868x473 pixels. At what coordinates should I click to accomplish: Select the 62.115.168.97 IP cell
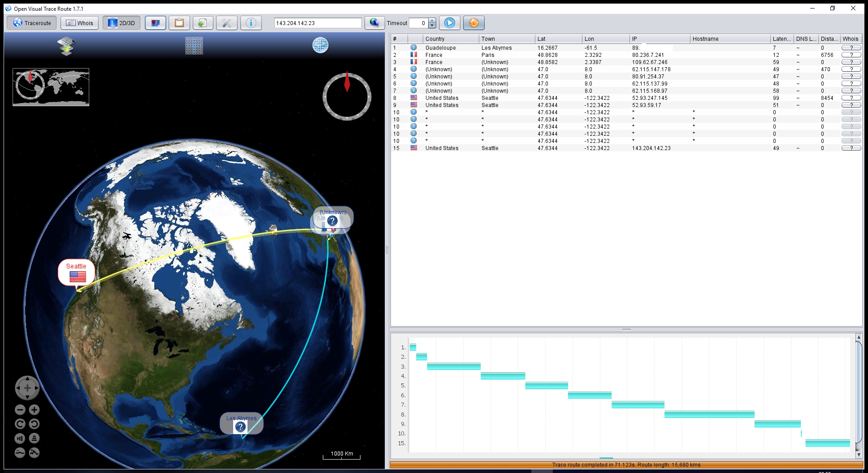pos(660,91)
